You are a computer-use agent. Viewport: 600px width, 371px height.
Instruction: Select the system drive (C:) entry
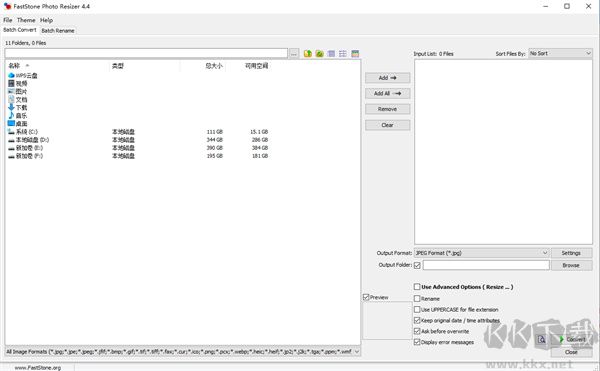[23, 132]
